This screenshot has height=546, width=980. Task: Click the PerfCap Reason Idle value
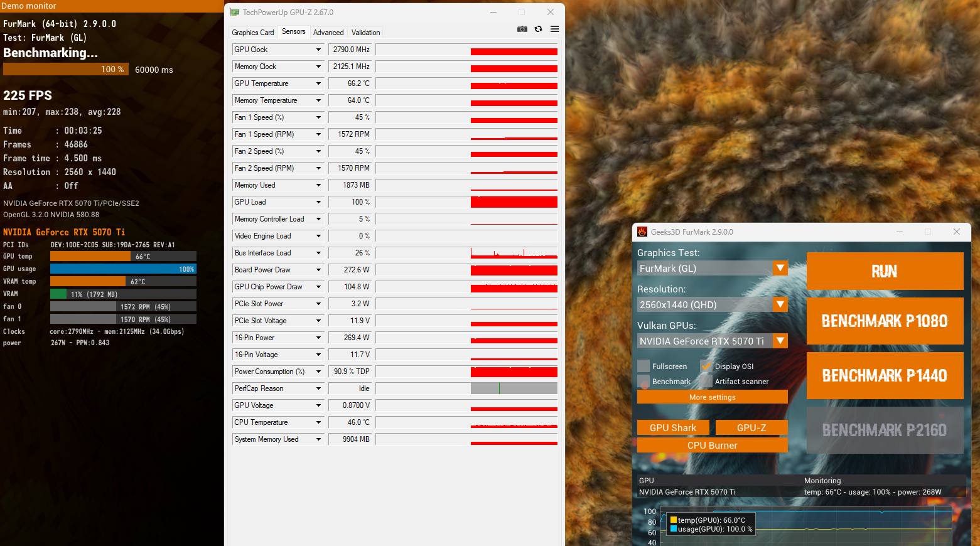click(350, 388)
